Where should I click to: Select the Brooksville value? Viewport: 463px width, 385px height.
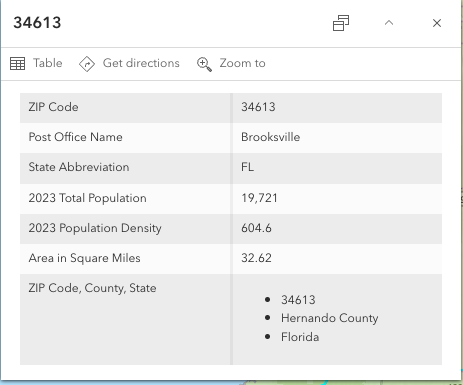point(270,137)
